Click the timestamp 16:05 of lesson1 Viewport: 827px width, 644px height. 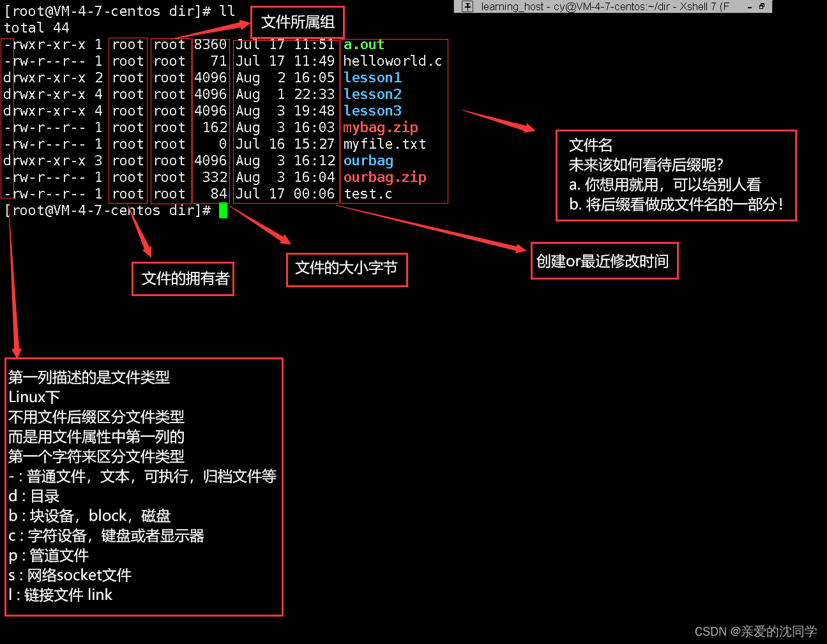314,78
